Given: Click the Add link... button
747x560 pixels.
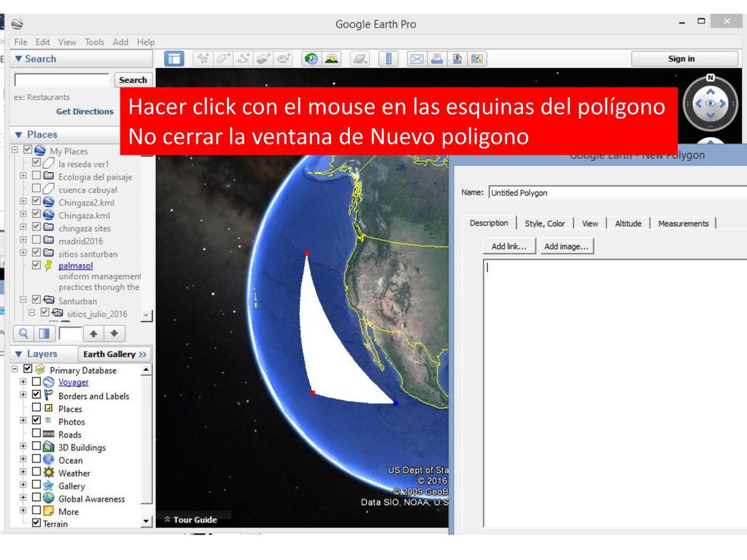Looking at the screenshot, I should (x=508, y=246).
